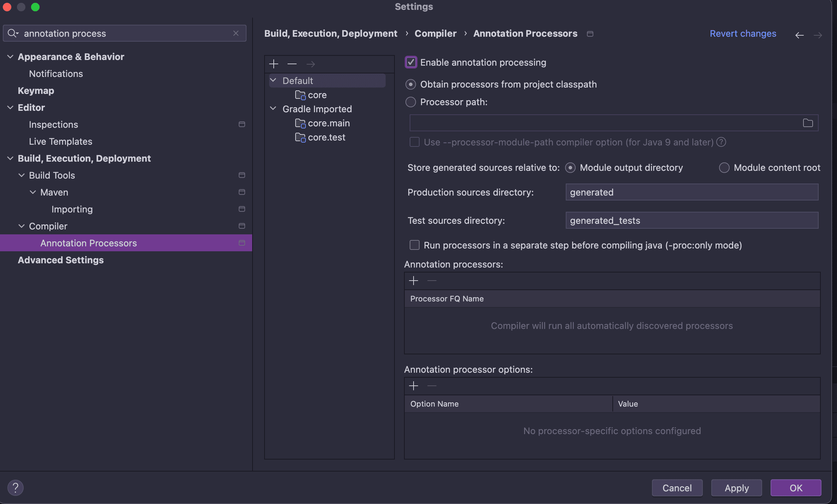This screenshot has width=837, height=504.
Task: Click the folder browse icon for processor path
Action: pos(808,123)
